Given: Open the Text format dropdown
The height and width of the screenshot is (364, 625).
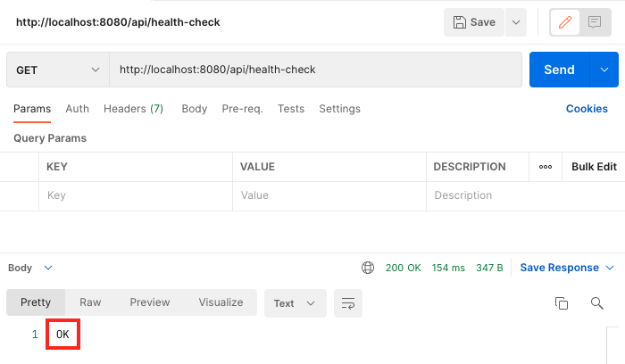Looking at the screenshot, I should [x=295, y=303].
